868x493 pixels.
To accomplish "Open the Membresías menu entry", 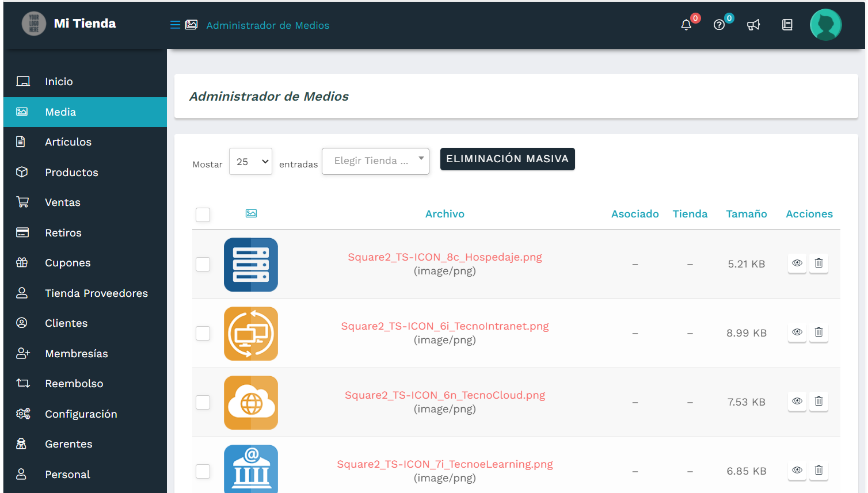I will pos(76,353).
